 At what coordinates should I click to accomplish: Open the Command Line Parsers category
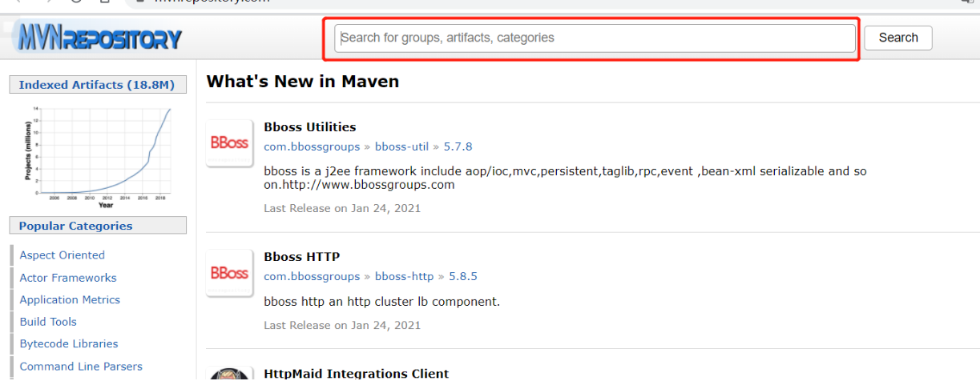click(x=81, y=366)
